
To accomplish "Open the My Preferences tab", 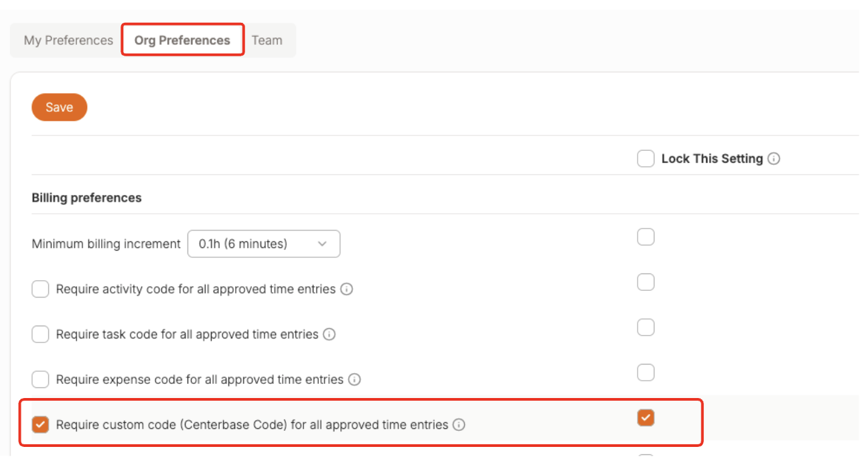I will (68, 40).
